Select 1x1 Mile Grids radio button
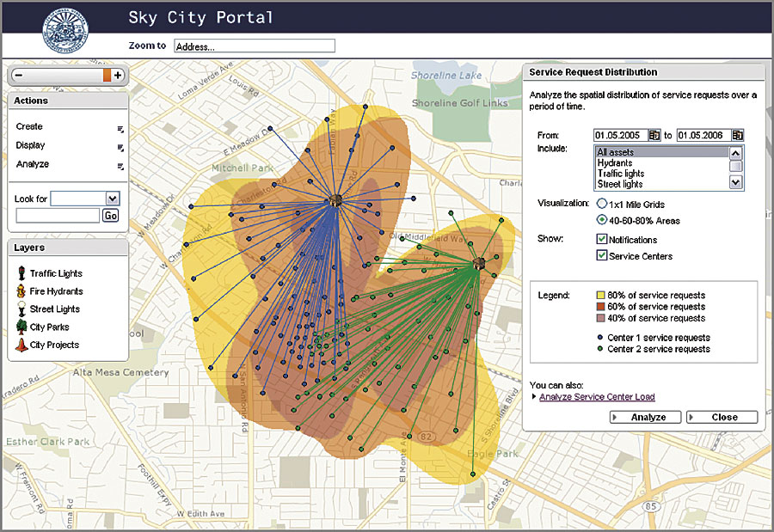774x532 pixels. (x=602, y=204)
